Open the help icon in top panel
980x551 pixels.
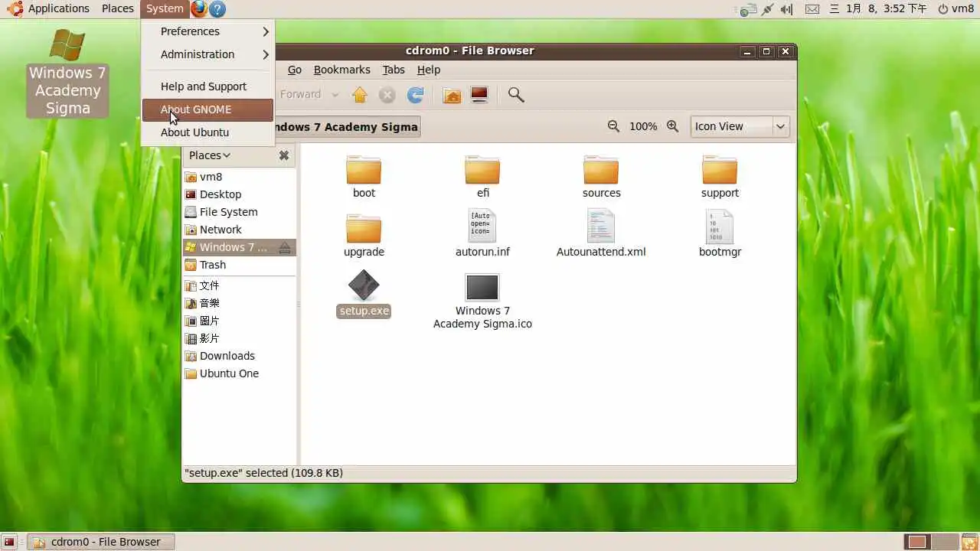pyautogui.click(x=217, y=9)
